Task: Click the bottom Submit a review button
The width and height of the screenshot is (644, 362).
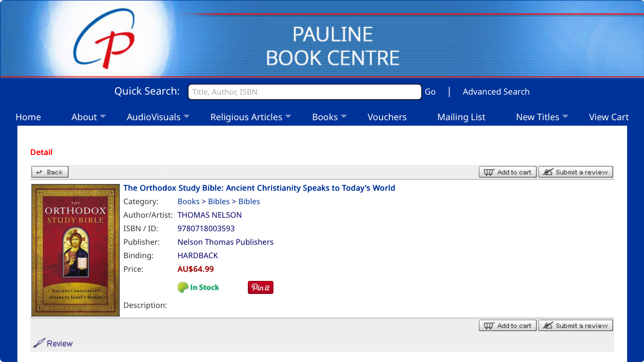Action: tap(576, 325)
